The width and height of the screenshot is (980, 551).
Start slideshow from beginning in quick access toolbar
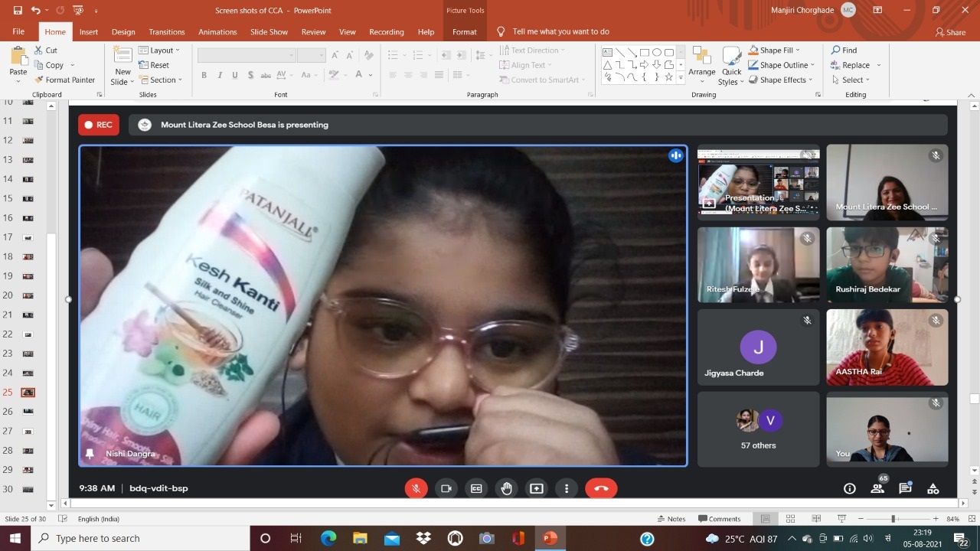[x=77, y=11]
